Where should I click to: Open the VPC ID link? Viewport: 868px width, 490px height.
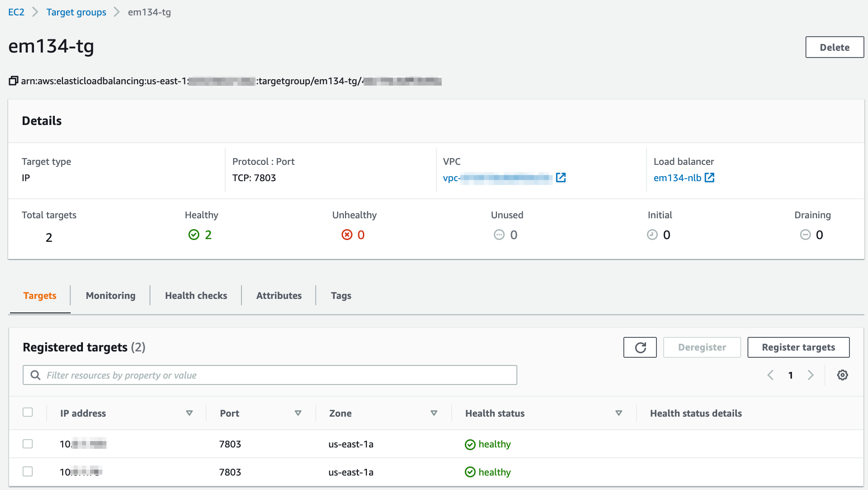click(x=497, y=178)
